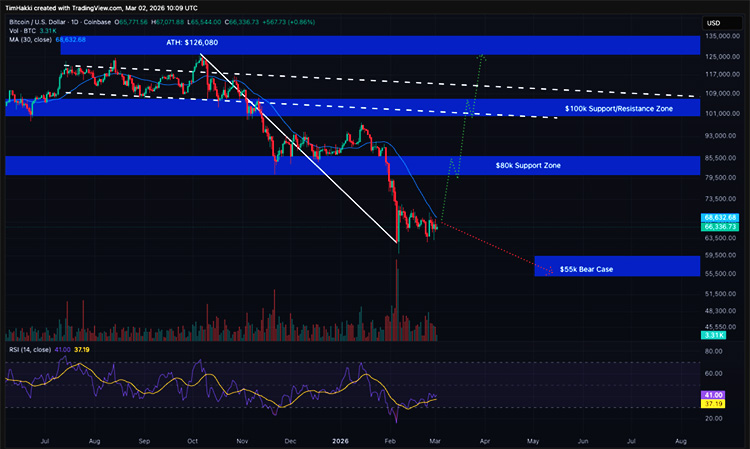Select the RSI (14, close) indicator legend
Viewport: 750px width, 449px height.
click(30, 351)
